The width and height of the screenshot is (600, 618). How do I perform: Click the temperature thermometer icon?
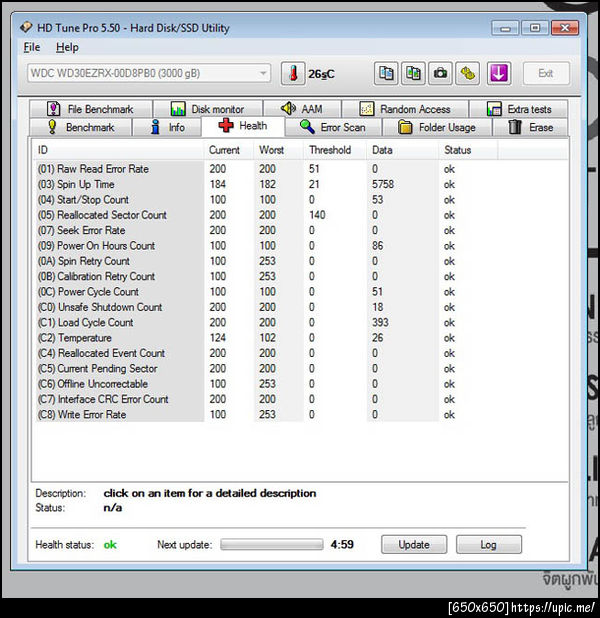click(x=293, y=73)
